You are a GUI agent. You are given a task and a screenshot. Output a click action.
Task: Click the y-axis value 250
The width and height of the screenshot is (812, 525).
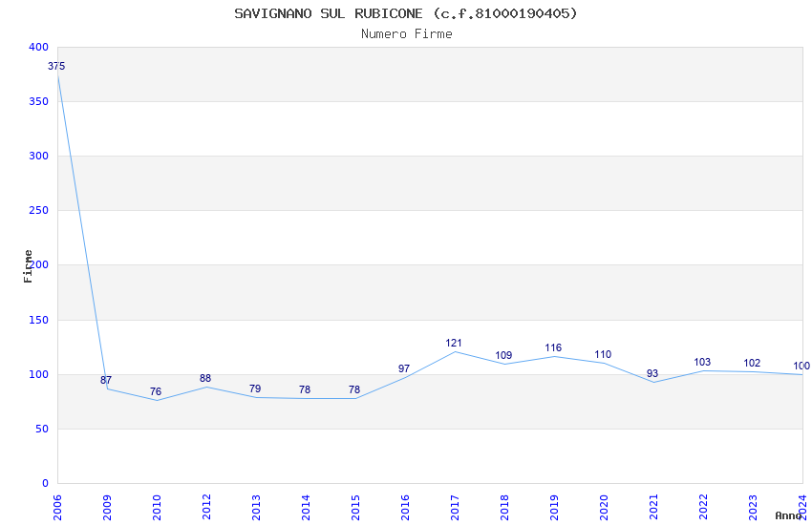coord(39,211)
